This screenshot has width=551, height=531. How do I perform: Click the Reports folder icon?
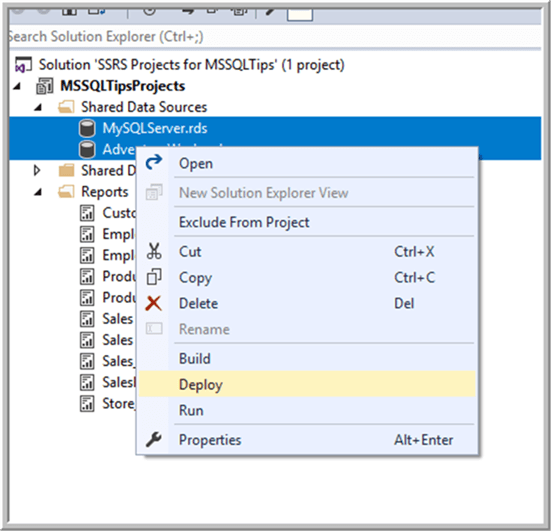tap(66, 192)
